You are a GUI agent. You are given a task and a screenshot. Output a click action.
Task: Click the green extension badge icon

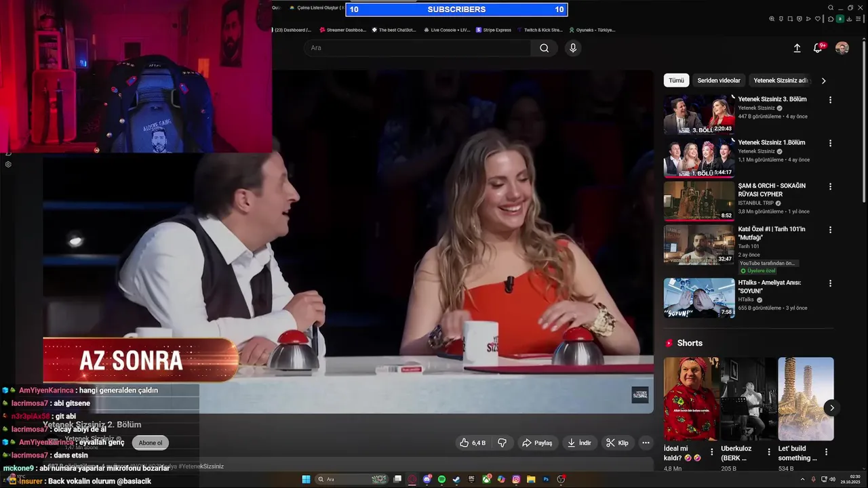[x=840, y=18]
